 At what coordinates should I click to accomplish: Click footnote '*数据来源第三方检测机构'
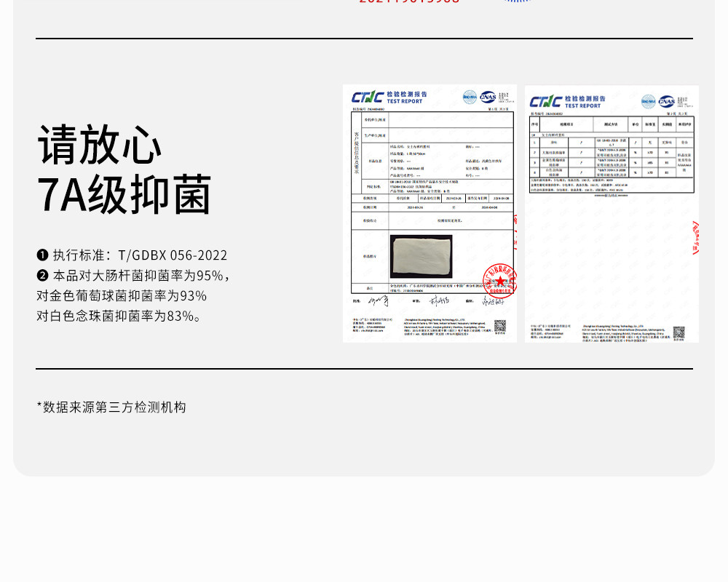click(x=111, y=407)
